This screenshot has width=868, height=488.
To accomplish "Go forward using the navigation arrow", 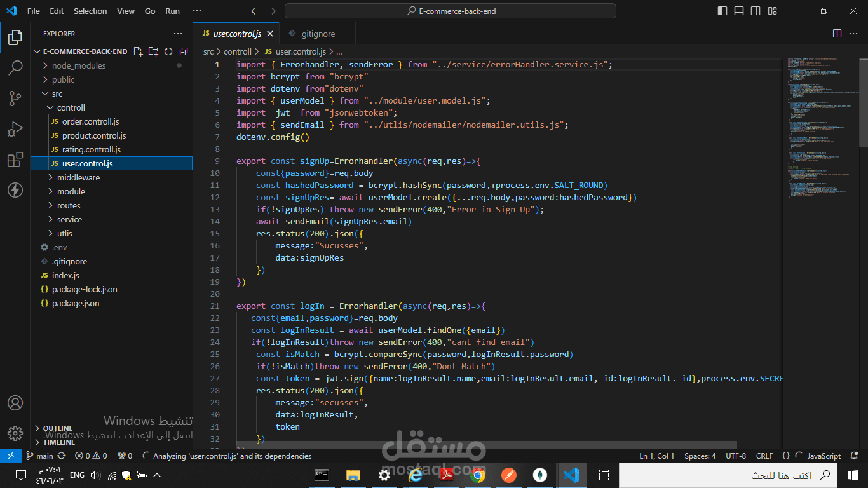I will click(x=272, y=11).
